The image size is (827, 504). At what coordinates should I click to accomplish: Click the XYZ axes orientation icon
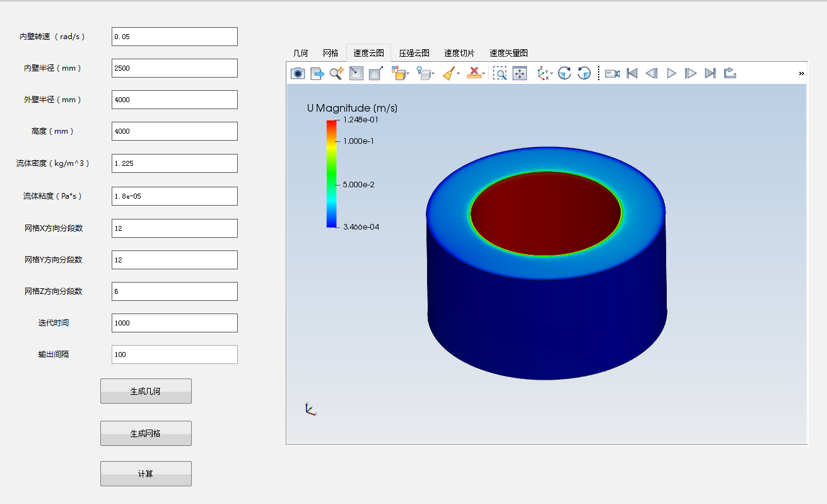point(543,74)
